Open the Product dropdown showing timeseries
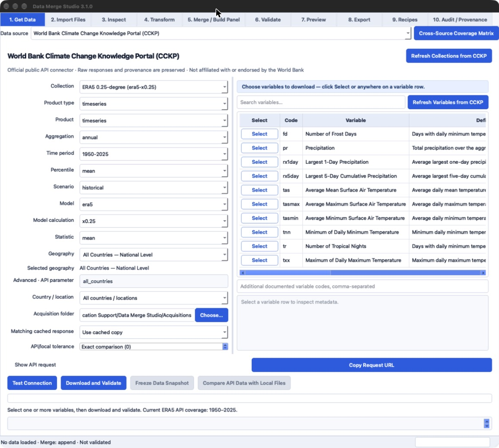This screenshot has height=448, width=499. coord(154,121)
